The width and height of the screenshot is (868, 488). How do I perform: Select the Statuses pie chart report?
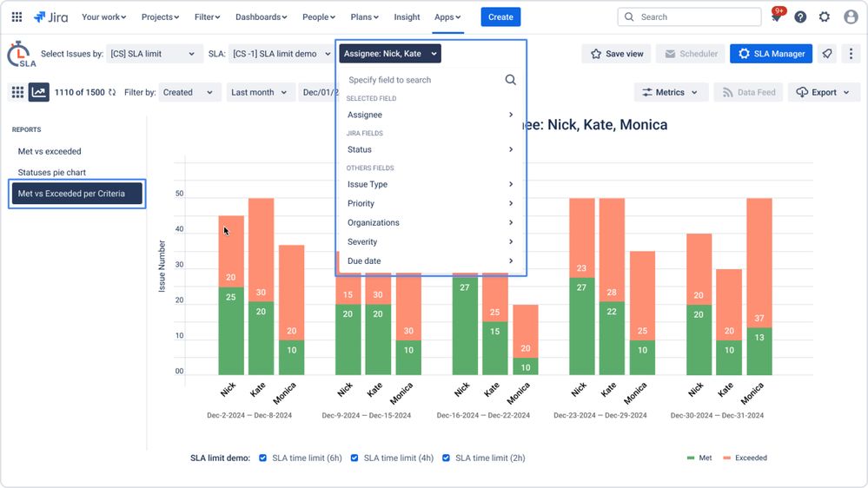pyautogui.click(x=51, y=173)
